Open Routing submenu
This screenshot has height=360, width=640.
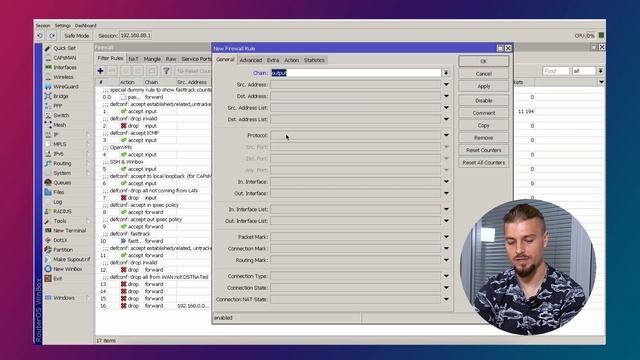click(x=62, y=163)
